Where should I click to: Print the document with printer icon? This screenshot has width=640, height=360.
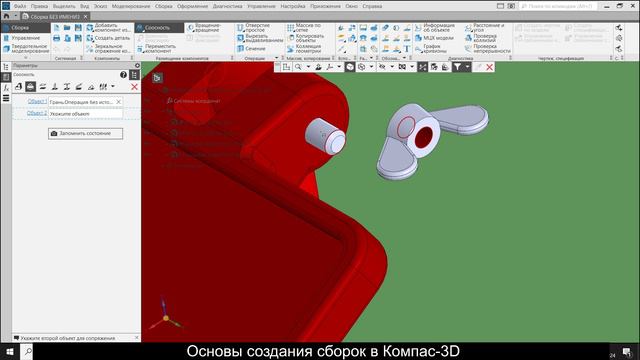click(x=56, y=38)
